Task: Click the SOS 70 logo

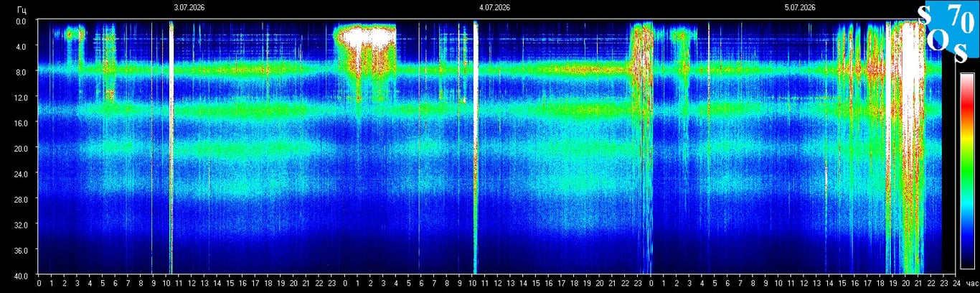Action: (948, 32)
